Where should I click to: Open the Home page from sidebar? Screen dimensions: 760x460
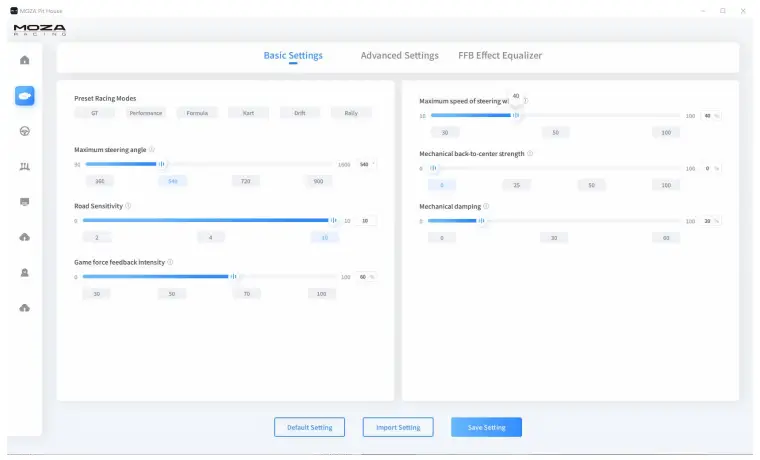[24, 60]
